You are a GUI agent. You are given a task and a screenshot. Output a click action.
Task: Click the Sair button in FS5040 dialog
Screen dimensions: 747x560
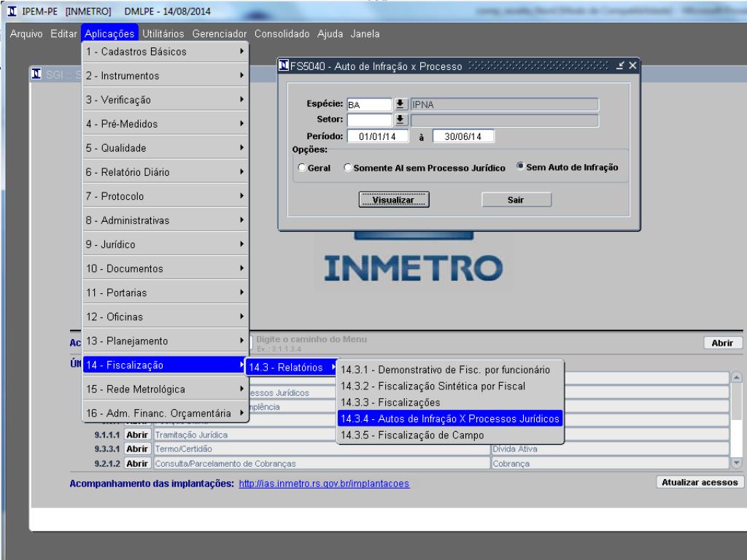(x=516, y=200)
